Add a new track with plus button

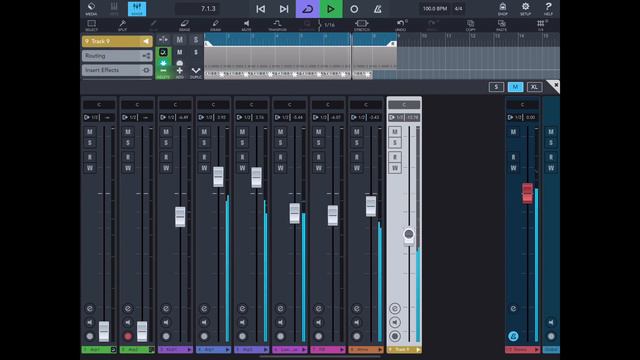(179, 73)
